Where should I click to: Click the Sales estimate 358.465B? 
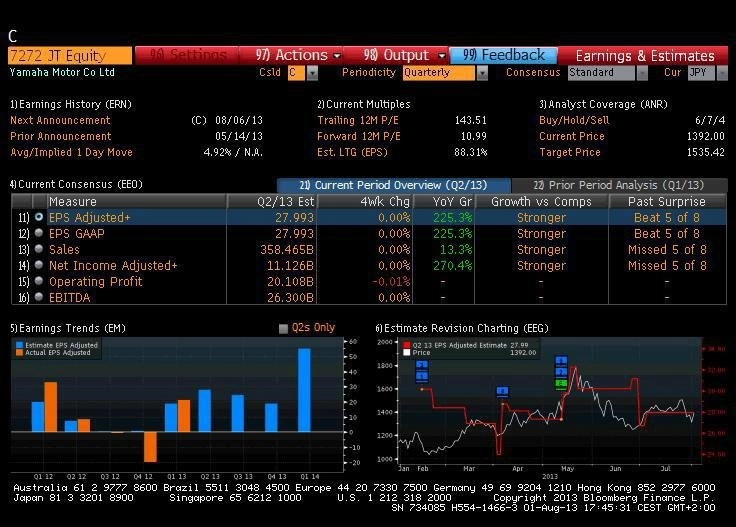coord(287,250)
